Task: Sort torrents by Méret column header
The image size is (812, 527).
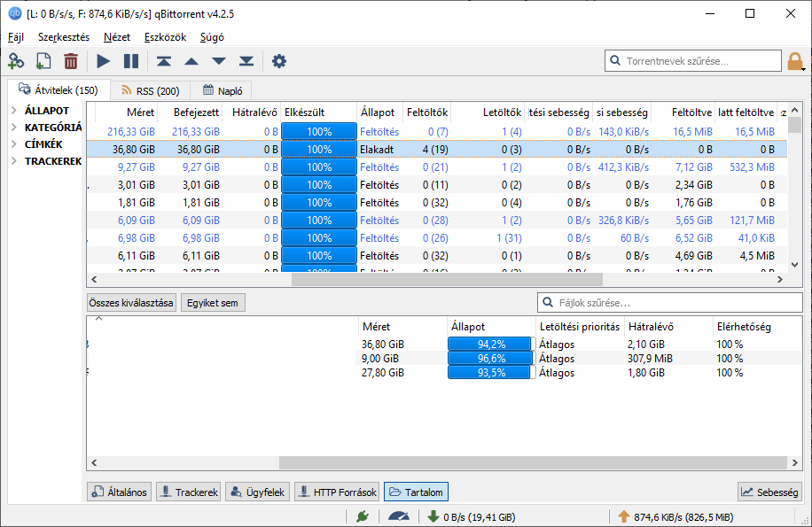Action: (x=127, y=112)
